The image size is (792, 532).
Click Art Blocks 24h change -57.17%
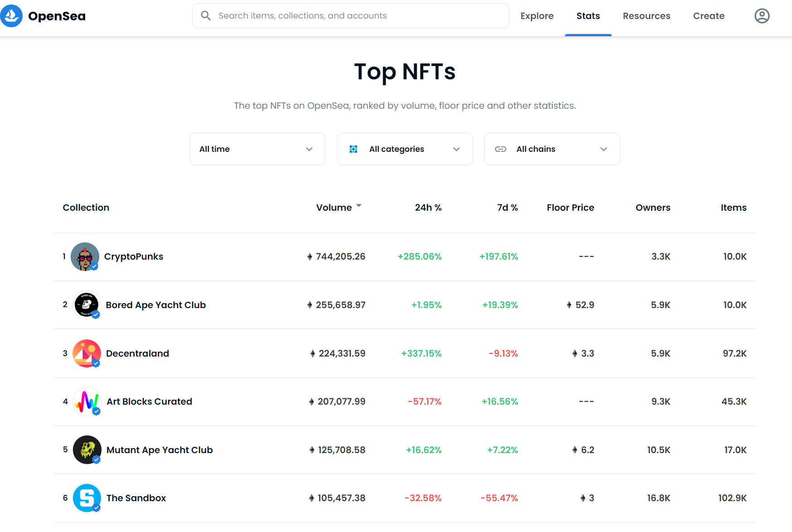(425, 401)
